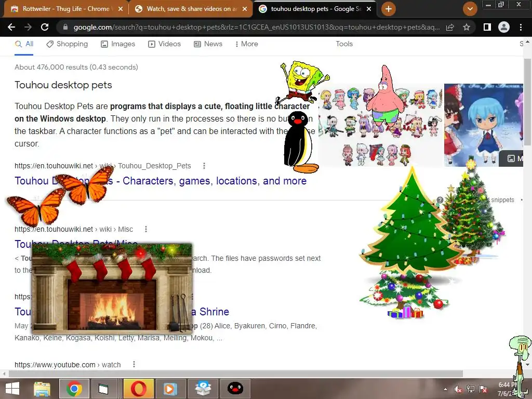The image size is (532, 399).
Task: Open the blue-haired Cirno image thumbnail
Action: click(x=484, y=125)
